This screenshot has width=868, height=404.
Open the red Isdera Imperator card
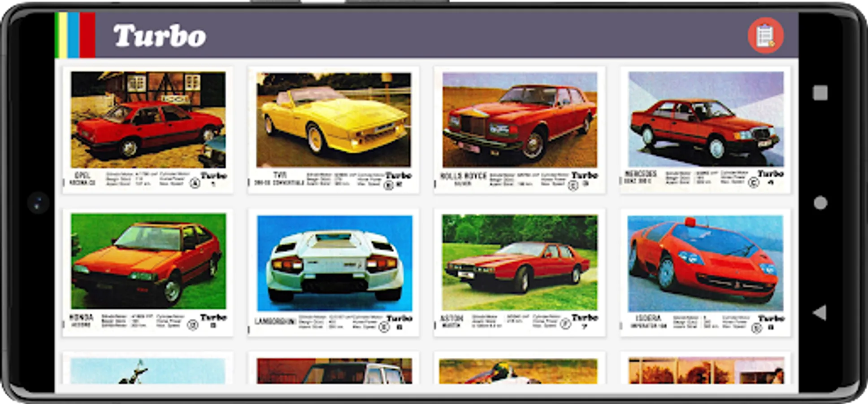tap(706, 272)
